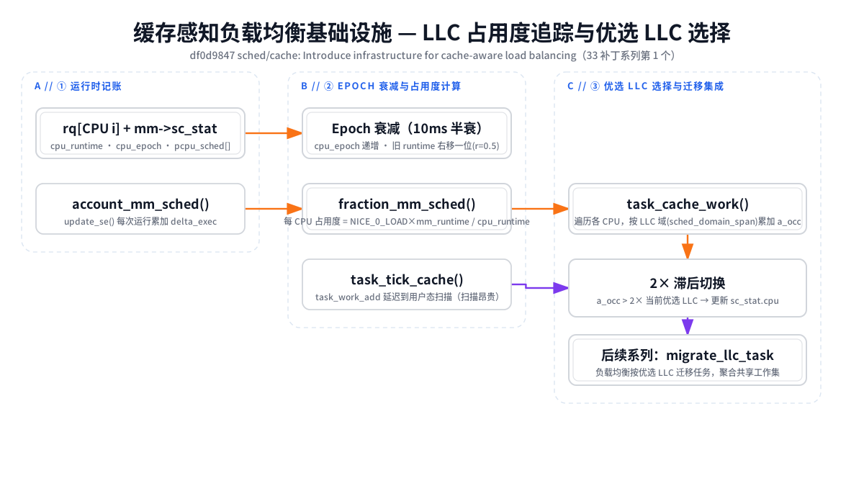Click the rq[CPU i] + mm->sc_stat node
This screenshot has width=864, height=504.
(140, 133)
